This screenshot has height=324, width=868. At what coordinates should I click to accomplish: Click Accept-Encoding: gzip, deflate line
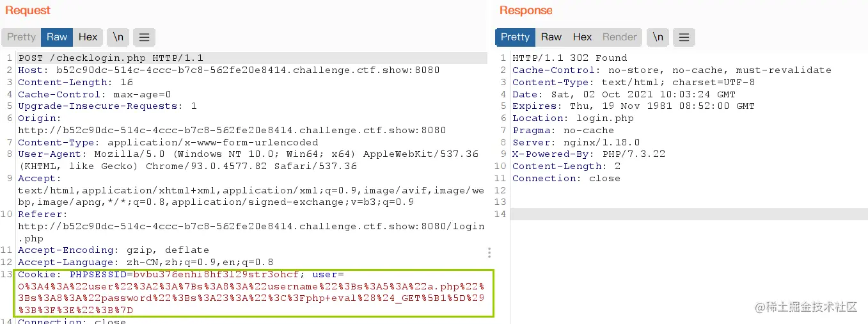click(x=113, y=250)
